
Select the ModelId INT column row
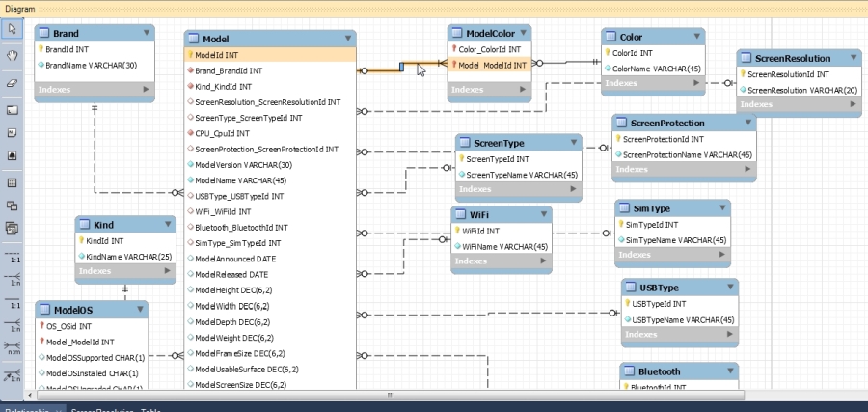[x=270, y=55]
